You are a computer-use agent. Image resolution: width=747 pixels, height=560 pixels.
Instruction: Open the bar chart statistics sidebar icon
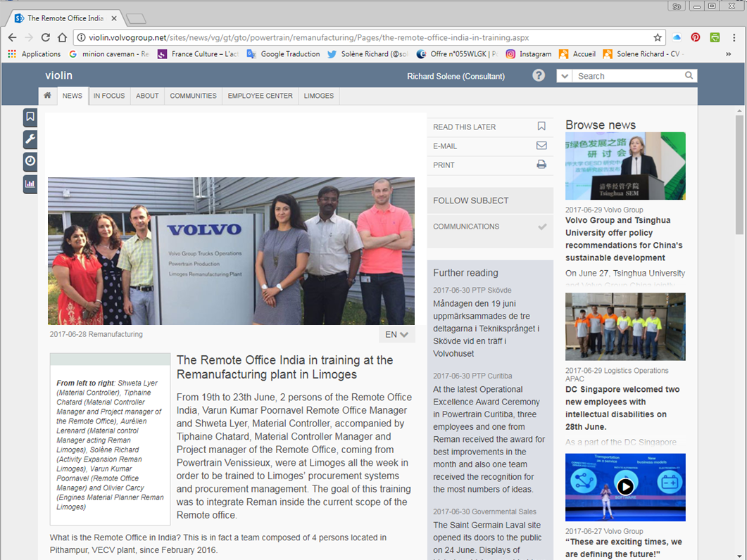point(30,184)
